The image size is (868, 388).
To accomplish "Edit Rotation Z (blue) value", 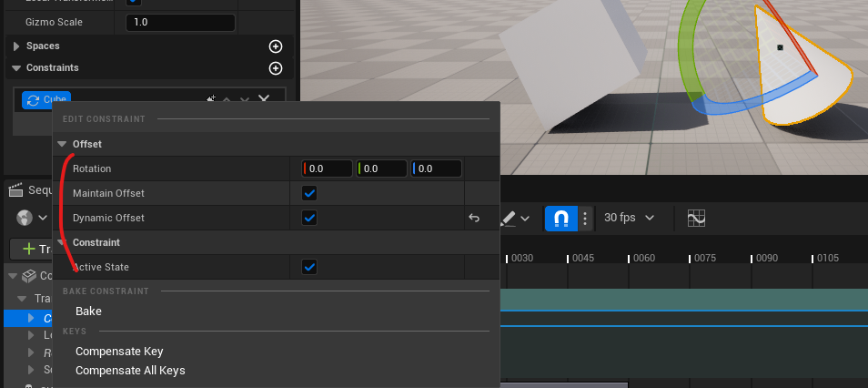I will click(436, 168).
